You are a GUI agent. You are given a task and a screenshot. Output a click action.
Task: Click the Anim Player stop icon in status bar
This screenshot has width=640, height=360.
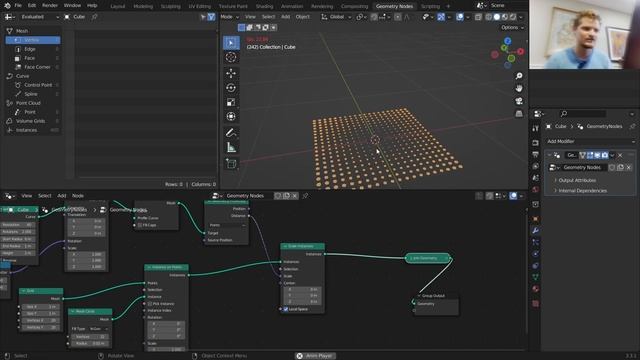300,356
